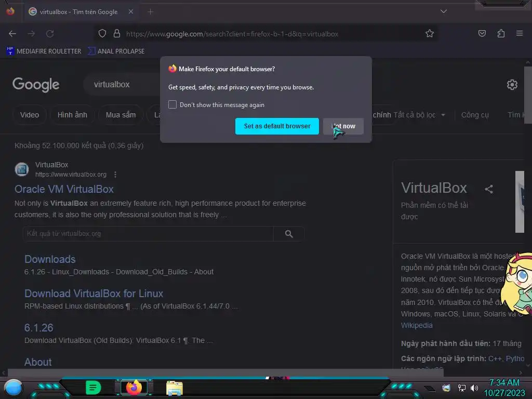Open the Start orb on taskbar

coord(13,388)
